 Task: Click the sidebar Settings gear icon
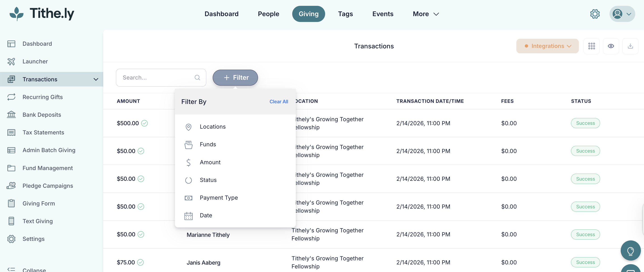(x=11, y=239)
